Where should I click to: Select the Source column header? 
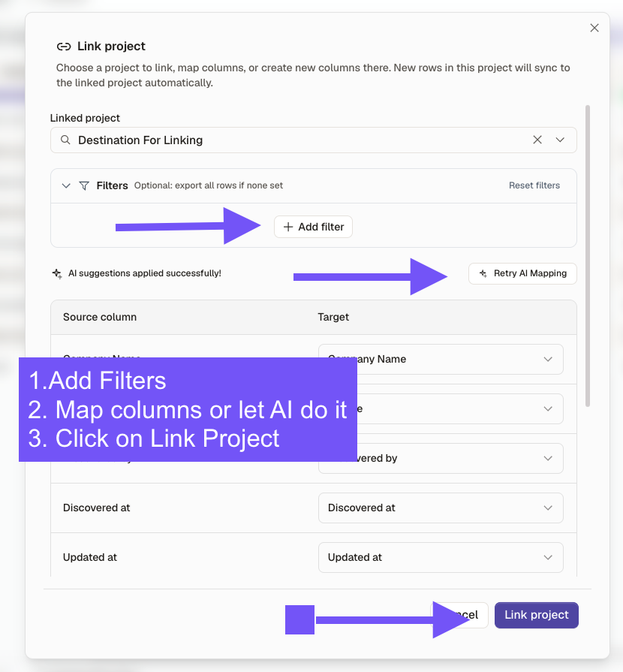click(100, 317)
